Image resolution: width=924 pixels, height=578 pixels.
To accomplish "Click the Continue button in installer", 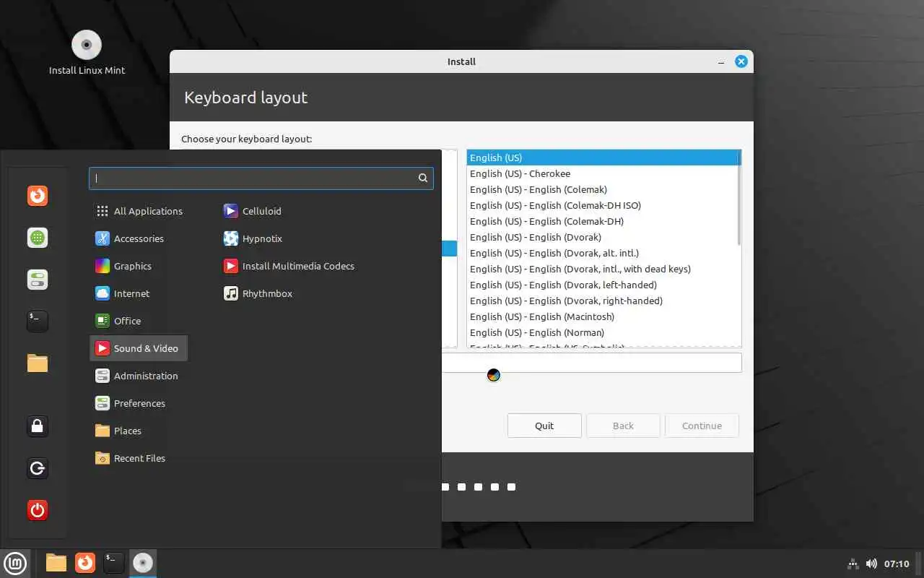I will click(x=702, y=426).
